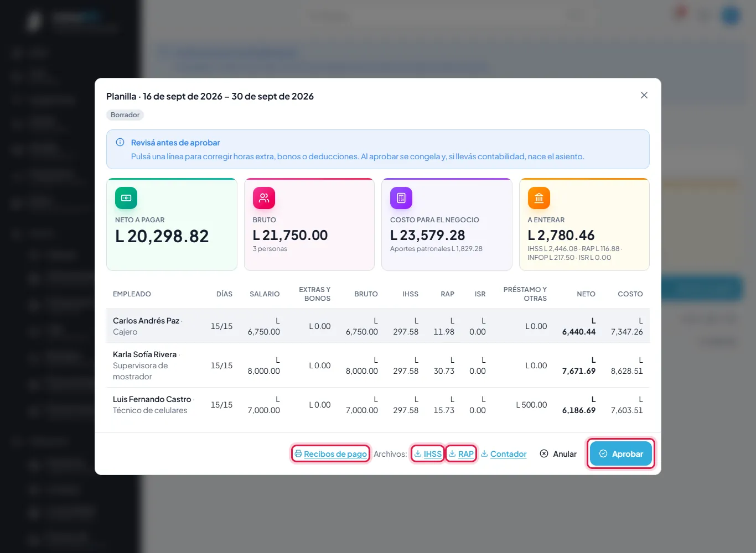Select the Carlos Andrés Paz employee row
Viewport: 756px width, 553px height.
pos(378,326)
